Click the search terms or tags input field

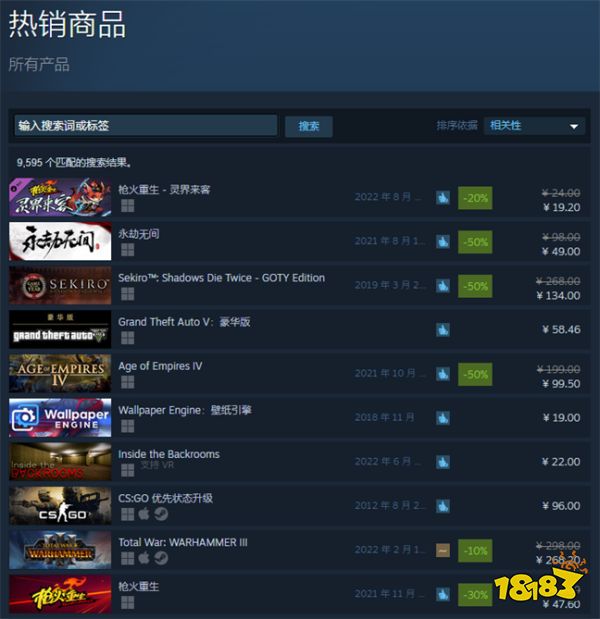coord(146,126)
